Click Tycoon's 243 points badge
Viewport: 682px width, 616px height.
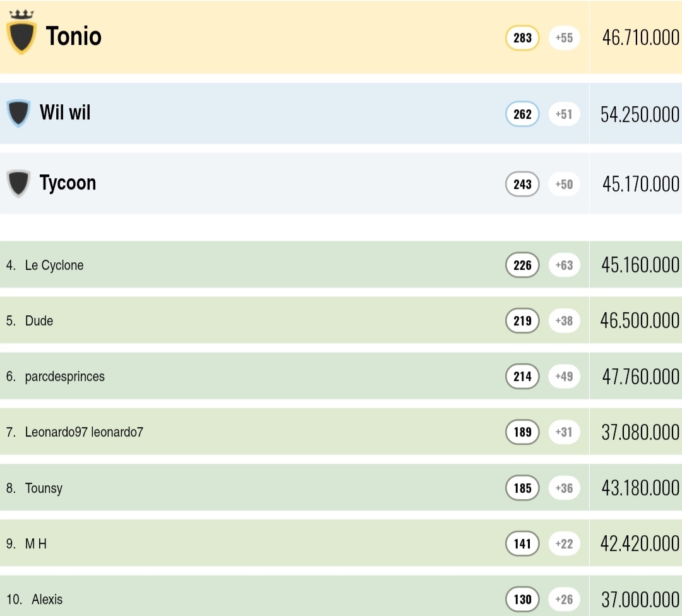tap(522, 184)
